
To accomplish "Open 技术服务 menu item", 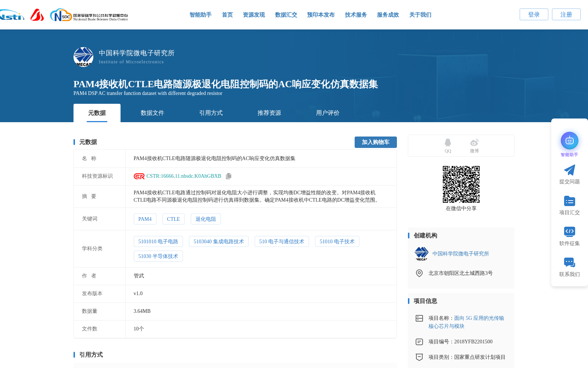I will click(356, 15).
